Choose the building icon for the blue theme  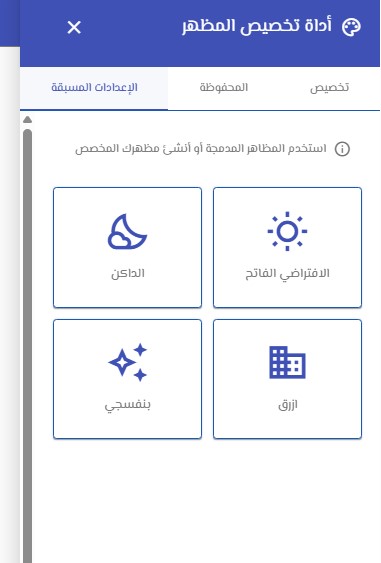click(287, 362)
